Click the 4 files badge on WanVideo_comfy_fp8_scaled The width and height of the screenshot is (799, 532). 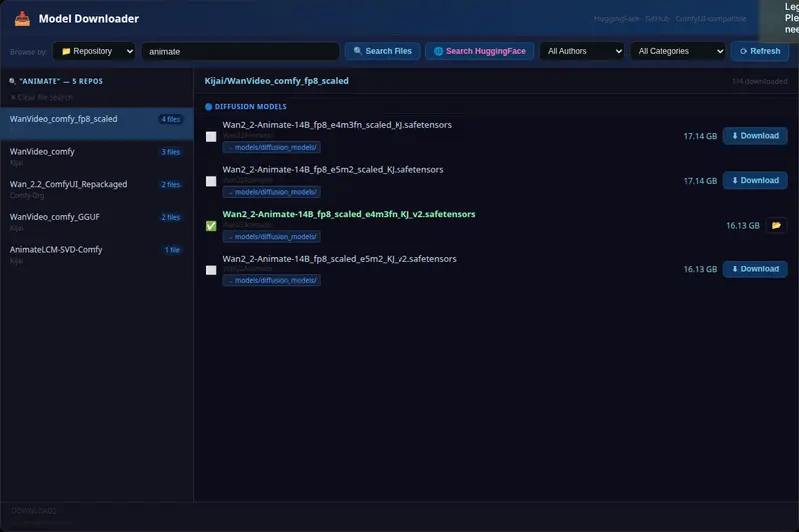[170, 119]
